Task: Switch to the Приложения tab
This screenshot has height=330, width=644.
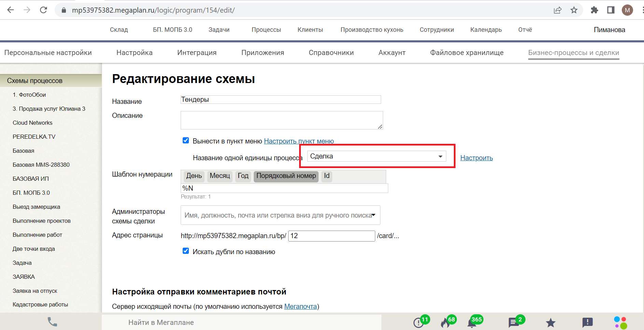Action: (263, 53)
